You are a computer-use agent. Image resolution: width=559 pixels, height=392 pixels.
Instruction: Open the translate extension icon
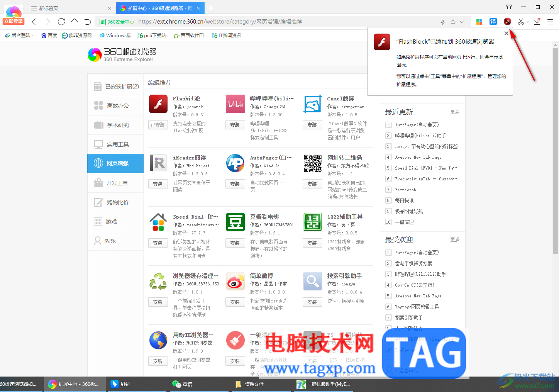click(493, 22)
